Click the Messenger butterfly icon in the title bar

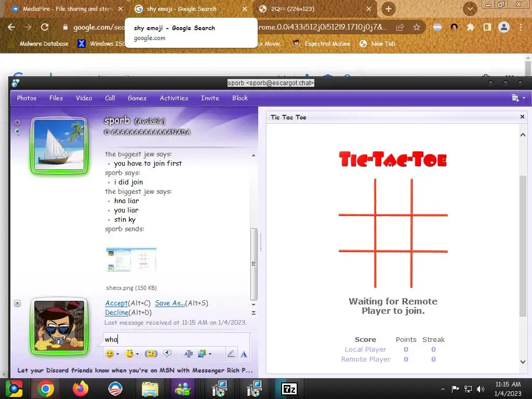15,83
